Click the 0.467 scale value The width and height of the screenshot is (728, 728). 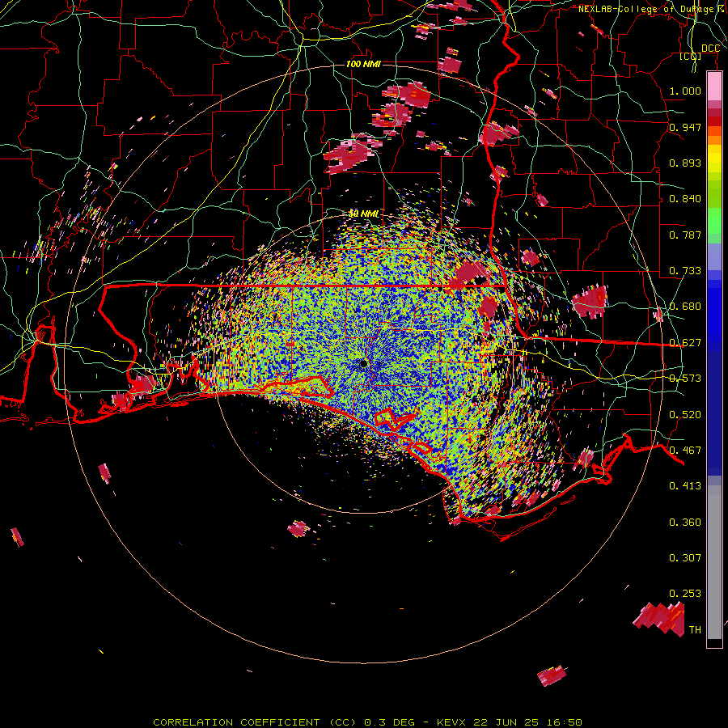tap(685, 451)
